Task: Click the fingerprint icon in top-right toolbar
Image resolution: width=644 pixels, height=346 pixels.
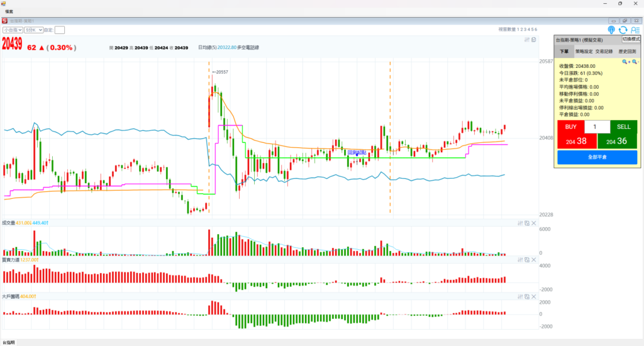Action: pyautogui.click(x=611, y=30)
